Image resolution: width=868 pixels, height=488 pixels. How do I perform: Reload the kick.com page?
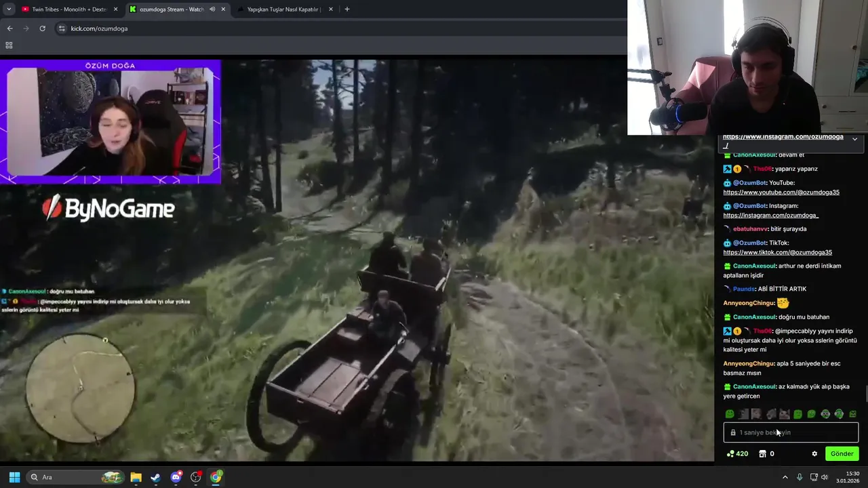point(42,28)
